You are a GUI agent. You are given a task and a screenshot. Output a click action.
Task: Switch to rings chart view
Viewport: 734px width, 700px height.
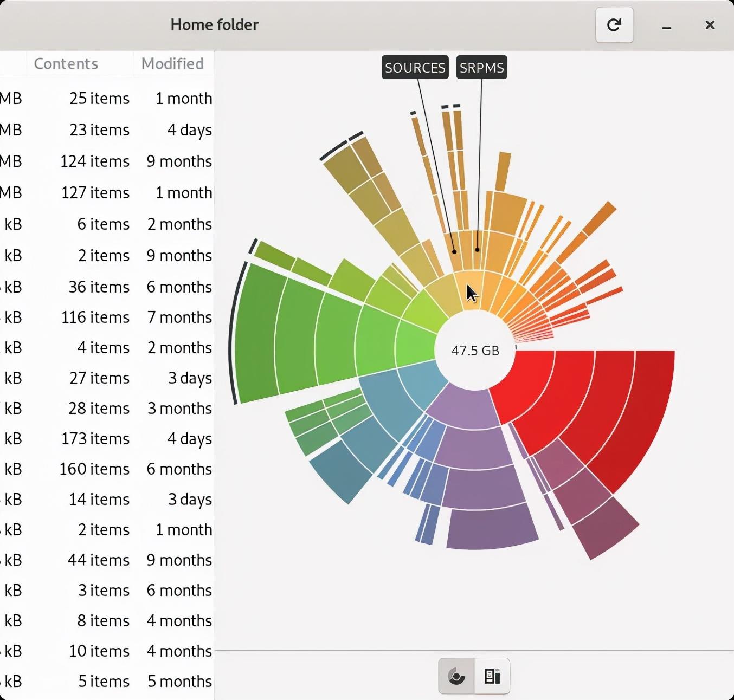click(x=456, y=676)
